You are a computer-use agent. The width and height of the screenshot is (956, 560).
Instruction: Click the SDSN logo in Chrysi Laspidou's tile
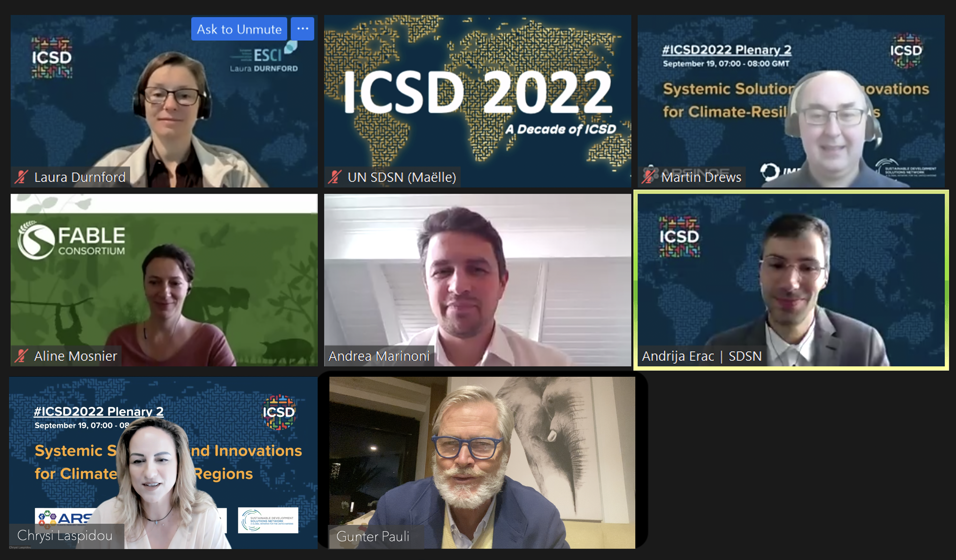point(268,520)
